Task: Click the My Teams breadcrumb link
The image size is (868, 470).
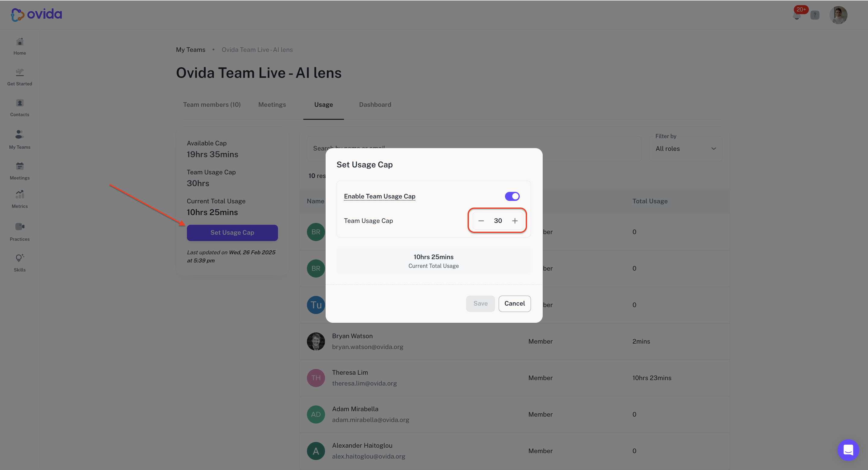Action: coord(190,50)
